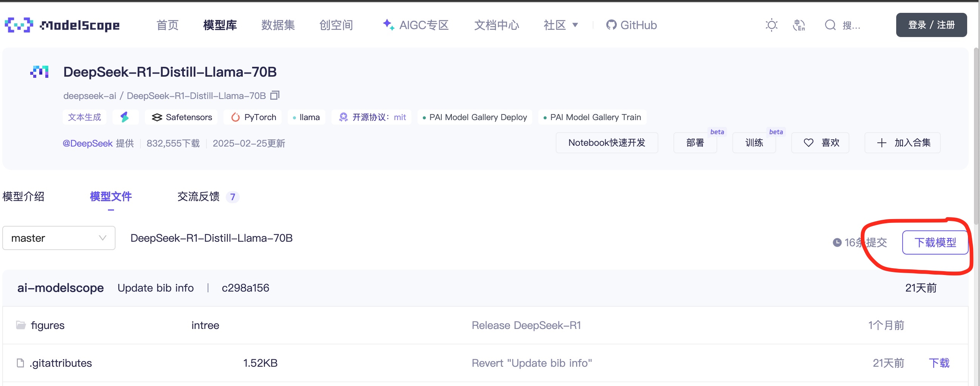This screenshot has height=386, width=980.
Task: Open 创空间 in the top navigation
Action: [336, 25]
